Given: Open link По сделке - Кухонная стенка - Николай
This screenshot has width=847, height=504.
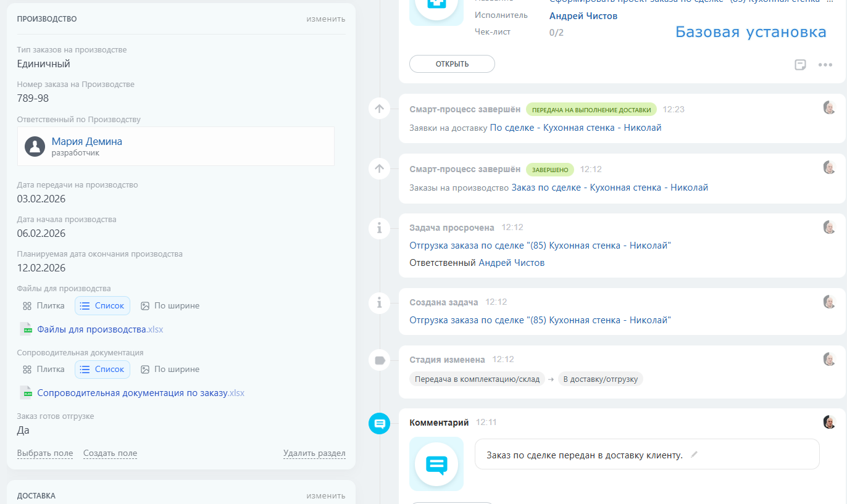Looking at the screenshot, I should tap(575, 128).
